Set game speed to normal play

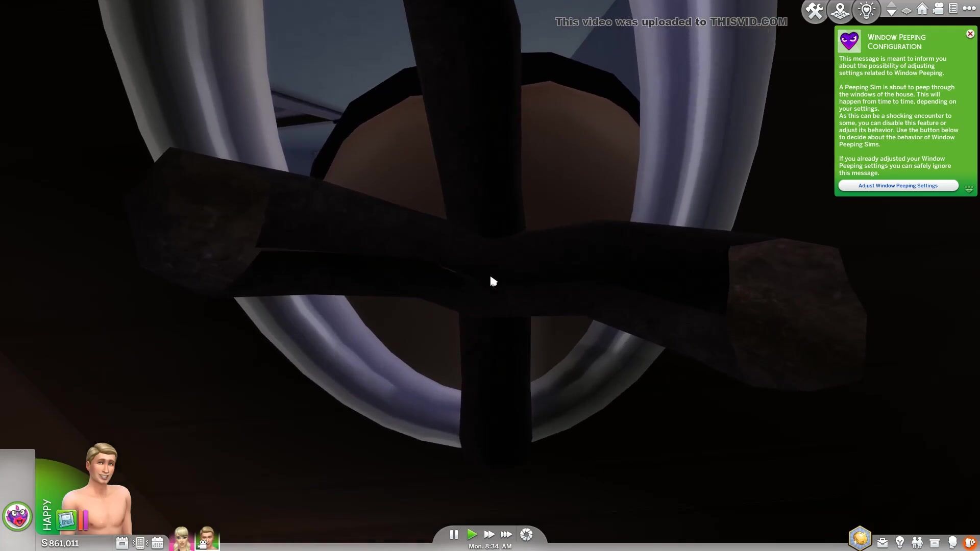coord(472,534)
